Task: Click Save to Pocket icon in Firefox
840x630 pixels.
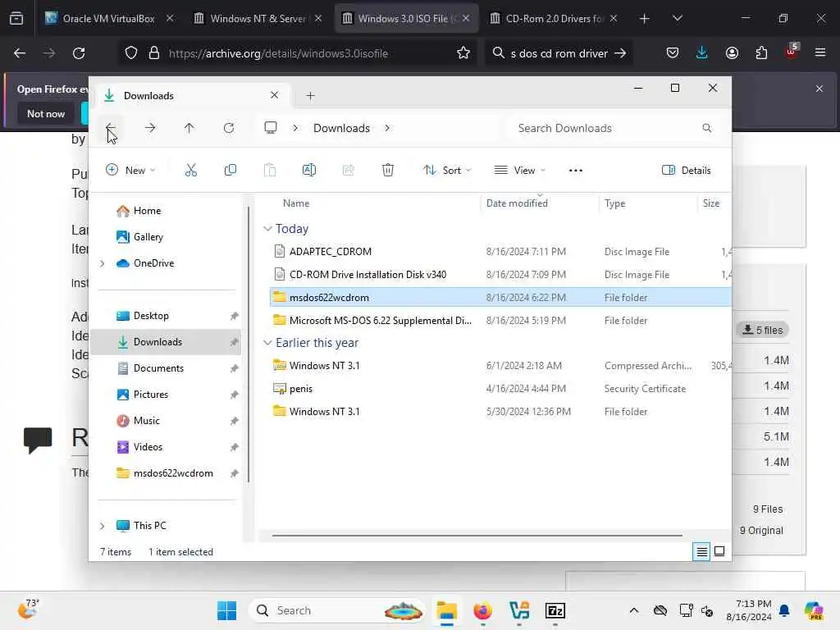Action: pos(673,53)
